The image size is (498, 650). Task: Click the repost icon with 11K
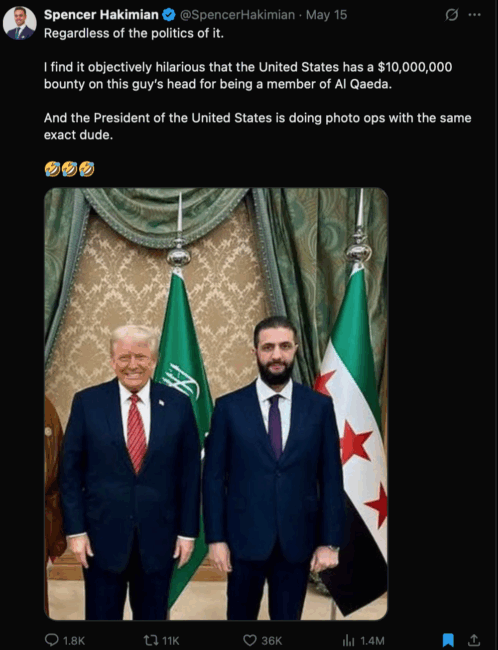pos(151,640)
